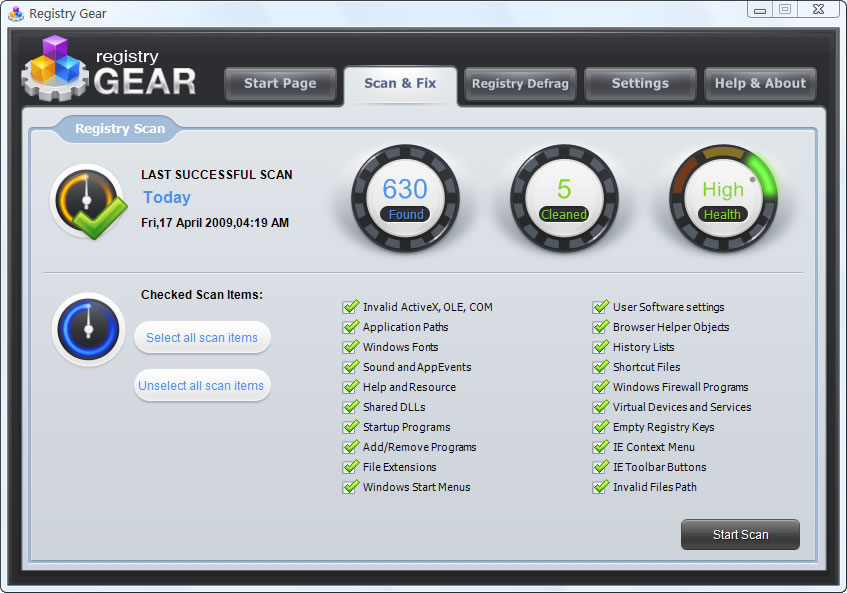Open Help & About tab
This screenshot has height=593, width=847.
point(760,84)
